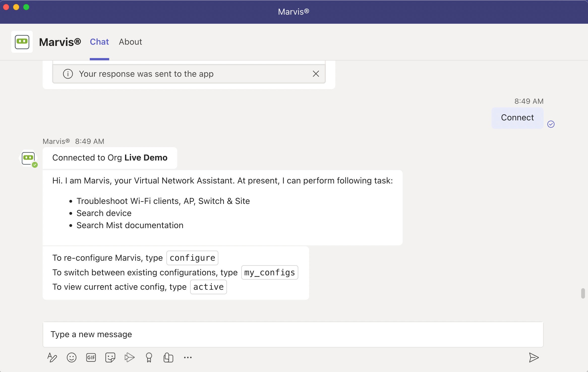Click the Marvis app logo in header

click(x=22, y=42)
